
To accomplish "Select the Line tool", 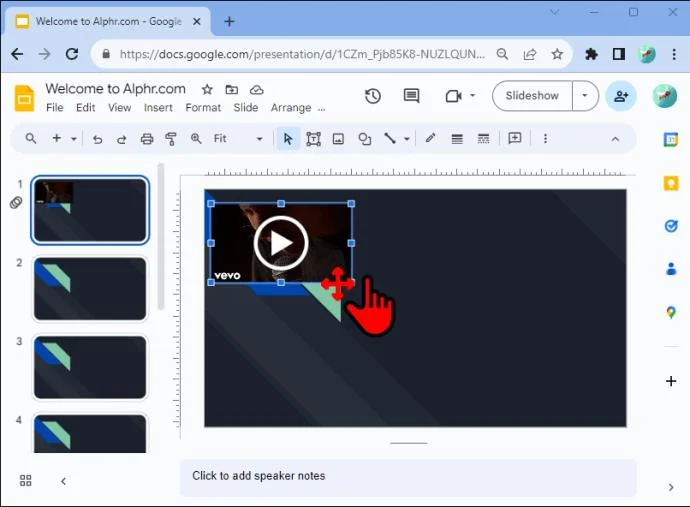I will 390,139.
